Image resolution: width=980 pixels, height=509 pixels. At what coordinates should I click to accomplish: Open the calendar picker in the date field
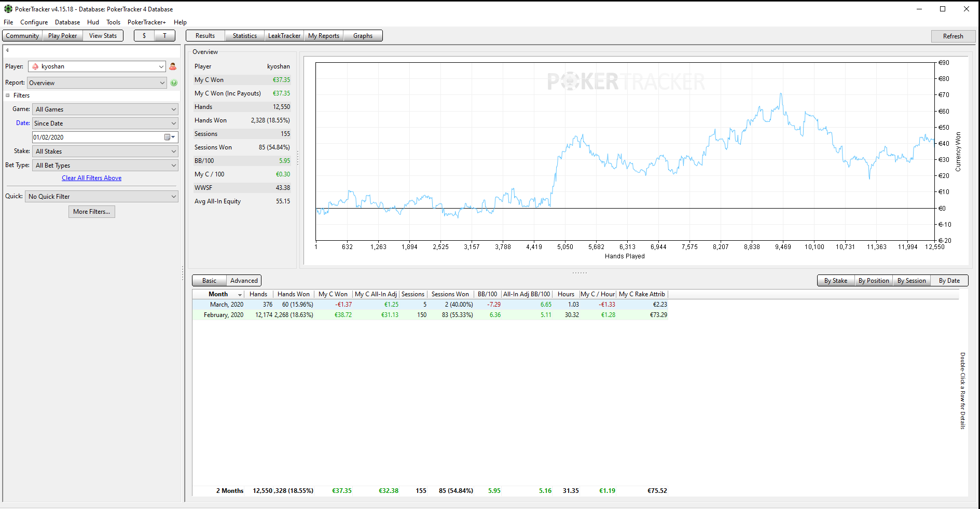(x=170, y=137)
